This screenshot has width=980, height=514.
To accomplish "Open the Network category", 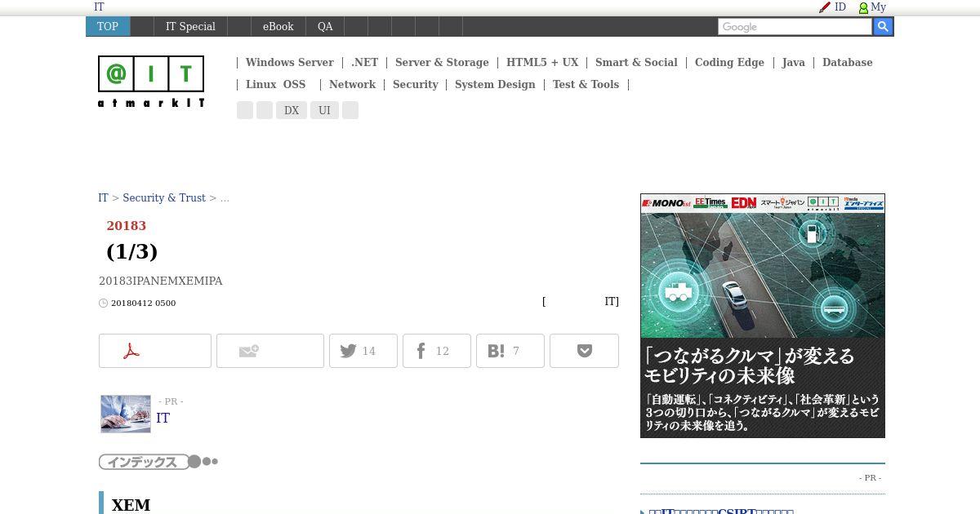I will 352,85.
